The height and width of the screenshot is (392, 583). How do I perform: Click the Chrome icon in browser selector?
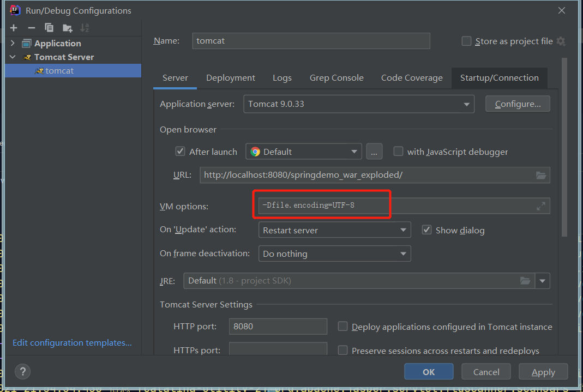pyautogui.click(x=255, y=152)
